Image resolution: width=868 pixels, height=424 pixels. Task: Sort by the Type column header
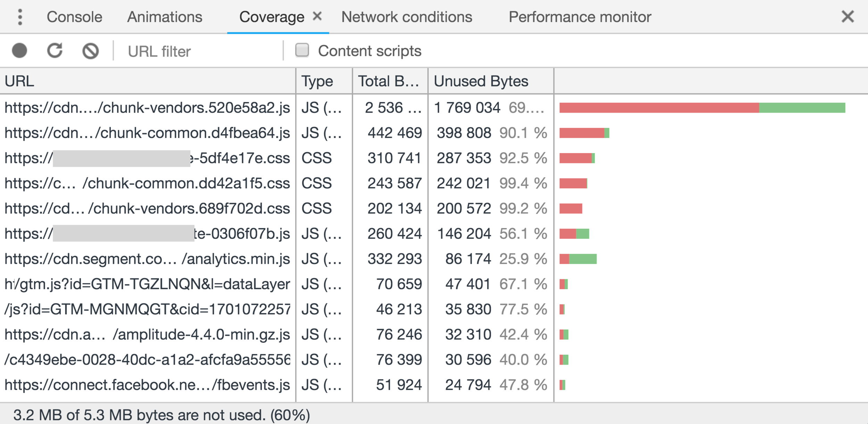point(317,81)
